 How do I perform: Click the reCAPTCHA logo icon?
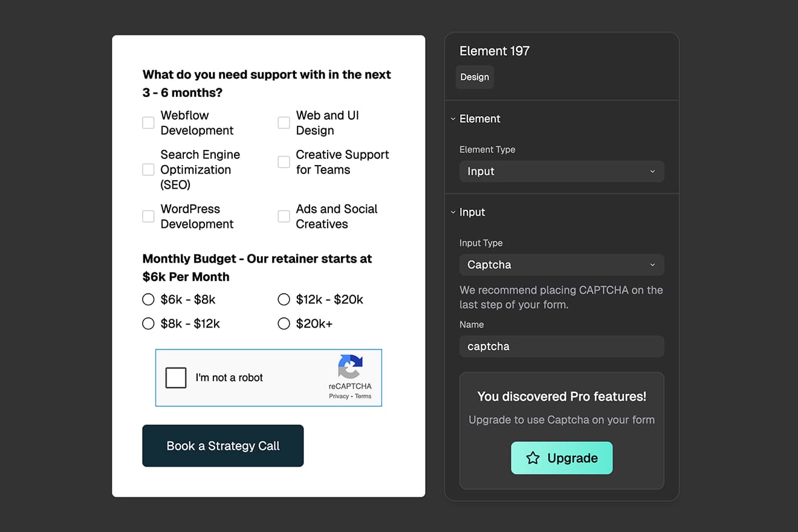[350, 368]
